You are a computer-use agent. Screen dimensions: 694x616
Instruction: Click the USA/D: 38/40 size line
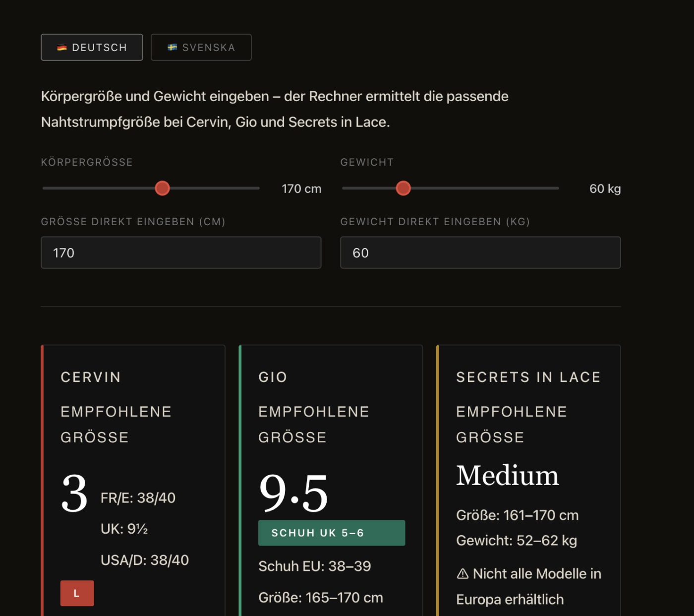click(145, 560)
